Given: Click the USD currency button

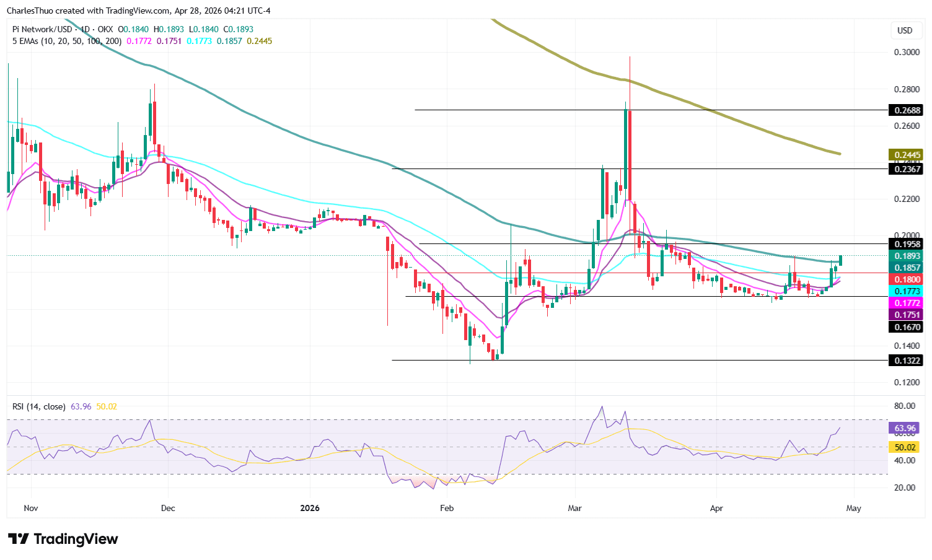Looking at the screenshot, I should click(906, 30).
